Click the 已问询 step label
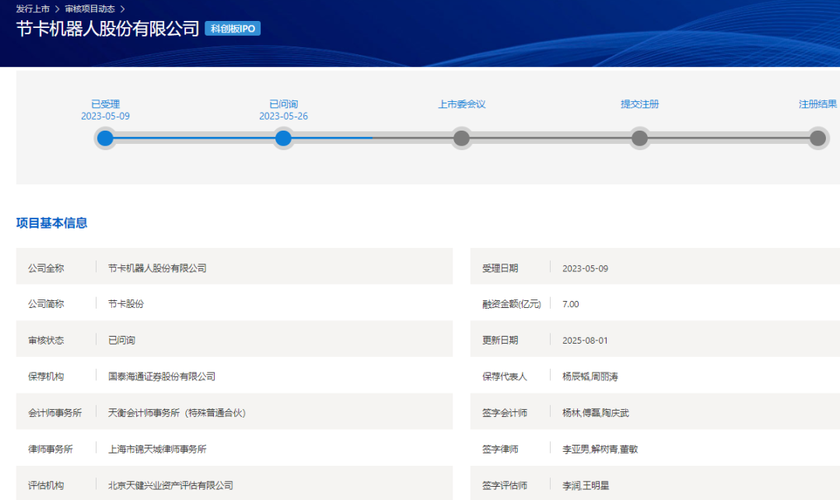Viewport: 840px width, 500px height. 283,104
